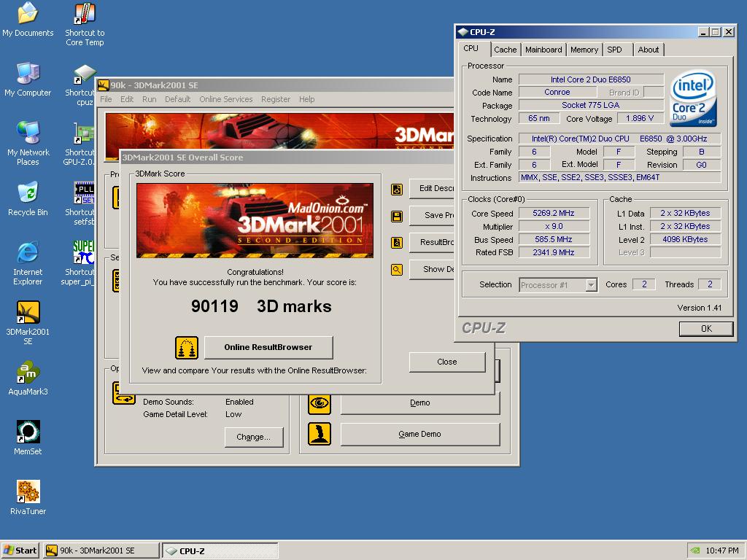This screenshot has width=747, height=560.
Task: Start the Game Demo button
Action: (419, 435)
